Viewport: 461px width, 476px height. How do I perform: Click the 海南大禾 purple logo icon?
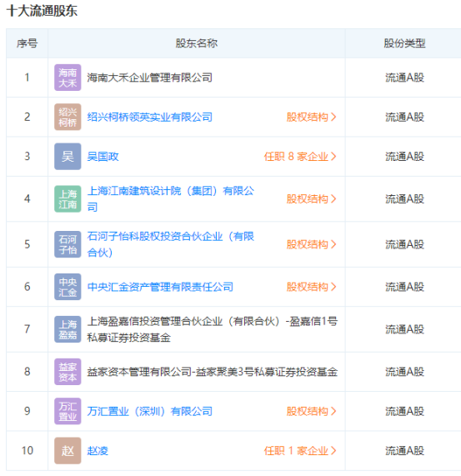tap(68, 78)
